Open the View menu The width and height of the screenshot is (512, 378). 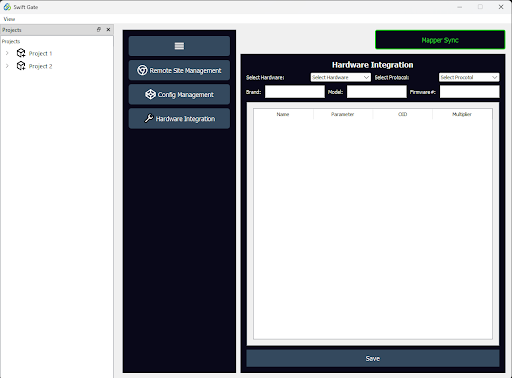[x=9, y=19]
